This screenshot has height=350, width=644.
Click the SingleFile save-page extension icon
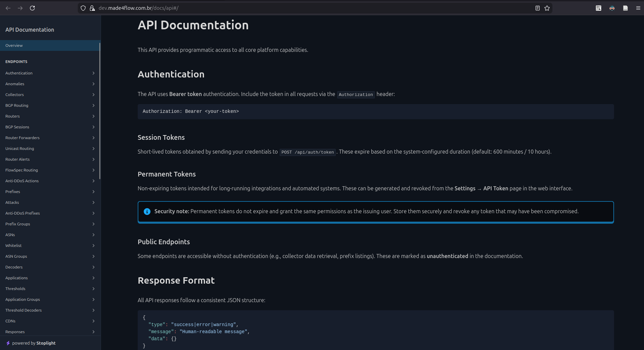click(625, 8)
